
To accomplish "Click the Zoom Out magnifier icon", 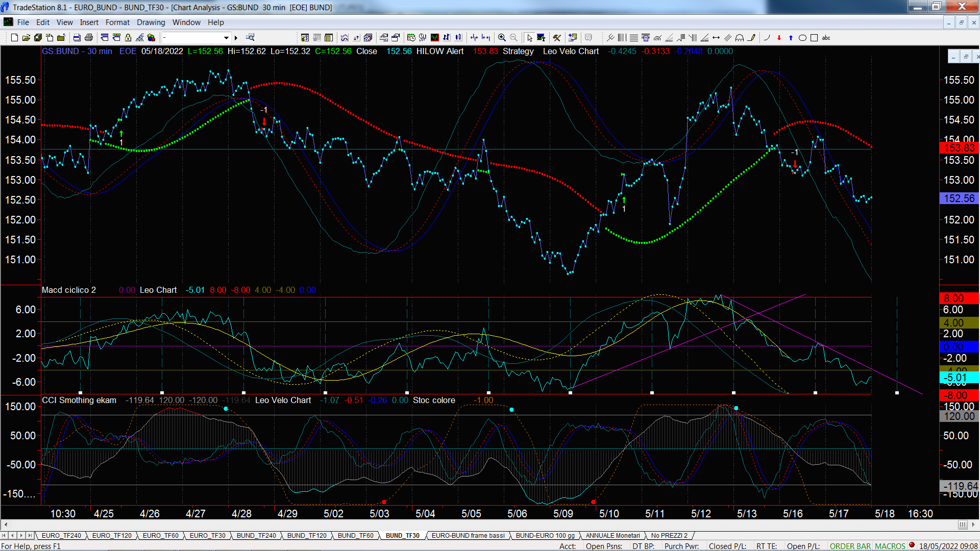I will click(513, 37).
